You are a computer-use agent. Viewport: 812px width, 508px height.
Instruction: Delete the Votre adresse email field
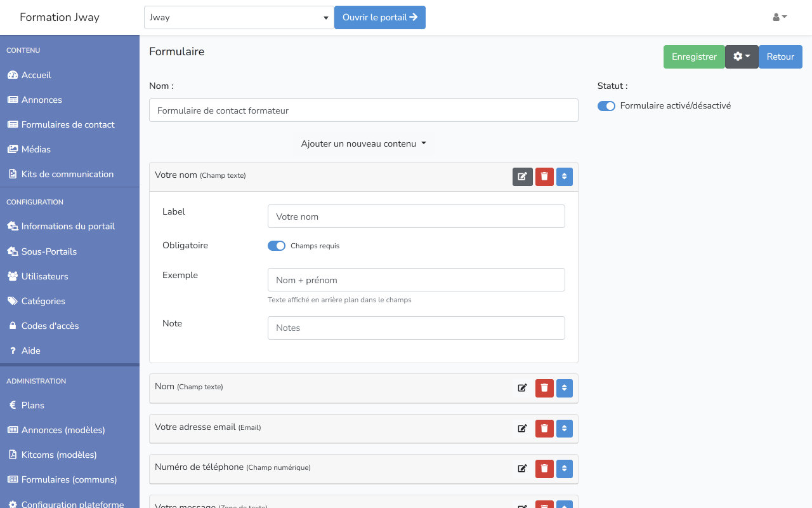(544, 429)
